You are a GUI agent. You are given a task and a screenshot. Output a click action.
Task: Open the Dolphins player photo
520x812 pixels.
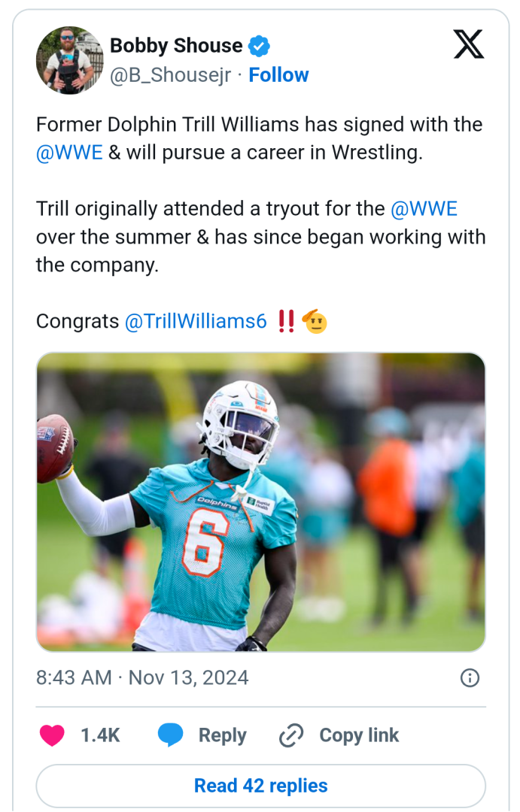[x=260, y=501]
